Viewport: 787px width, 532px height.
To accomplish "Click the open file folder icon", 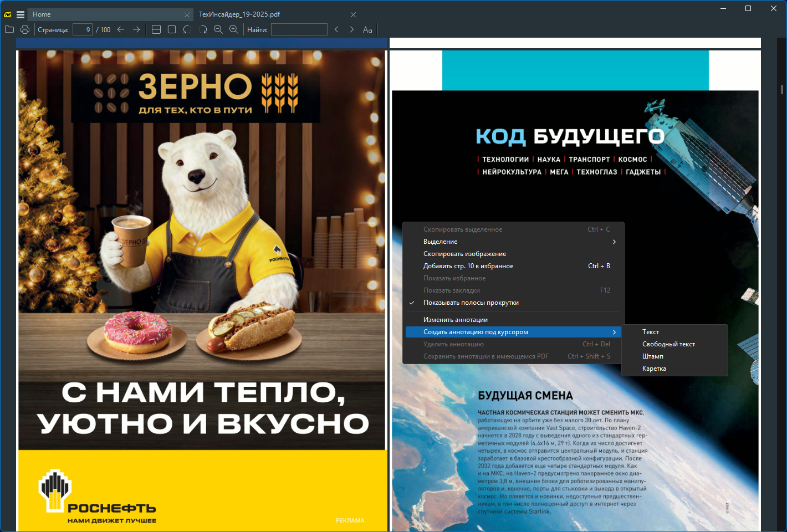I will (x=9, y=29).
